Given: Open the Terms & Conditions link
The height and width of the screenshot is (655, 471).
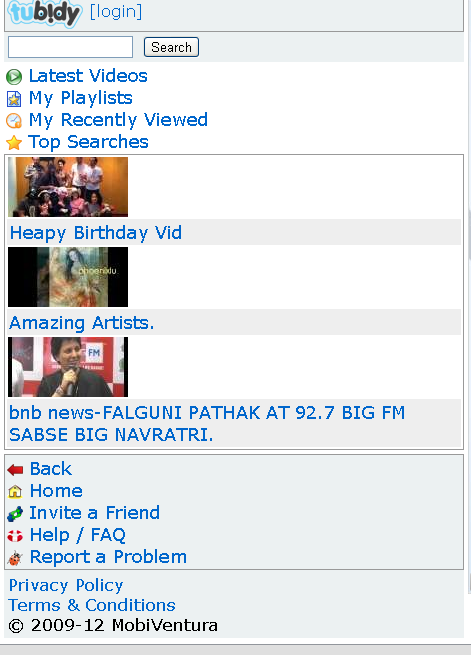Looking at the screenshot, I should [92, 605].
